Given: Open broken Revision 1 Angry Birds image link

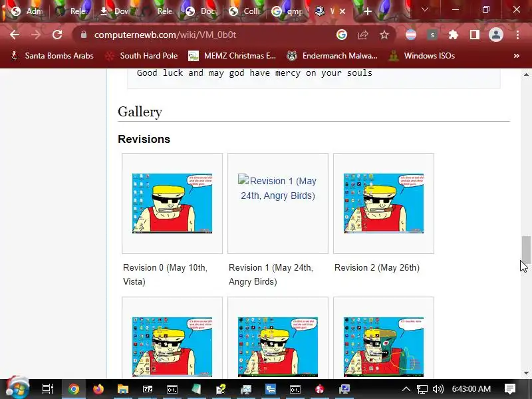Looking at the screenshot, I should [x=278, y=188].
